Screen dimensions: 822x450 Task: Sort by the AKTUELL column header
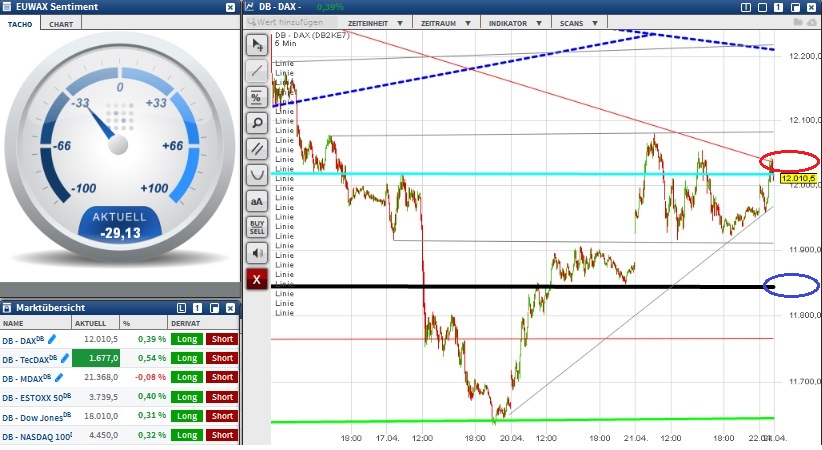coord(95,323)
